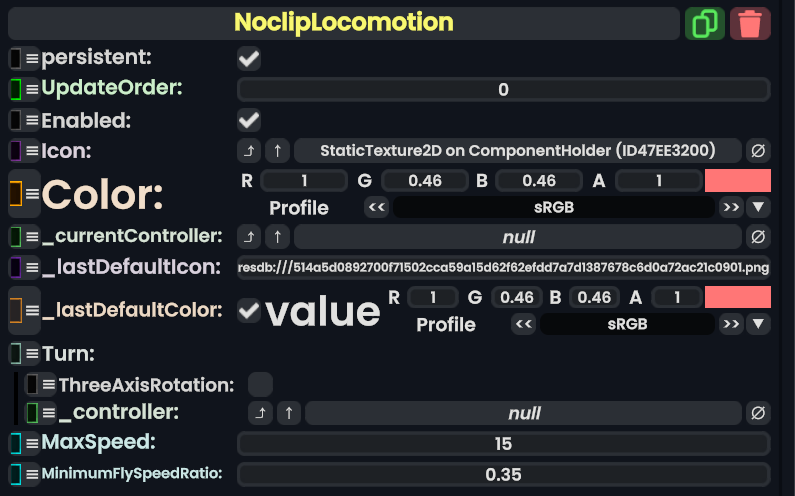The image size is (795, 496).
Task: Open the _lastDefaultColor profile dropdown arrow
Action: (x=758, y=324)
